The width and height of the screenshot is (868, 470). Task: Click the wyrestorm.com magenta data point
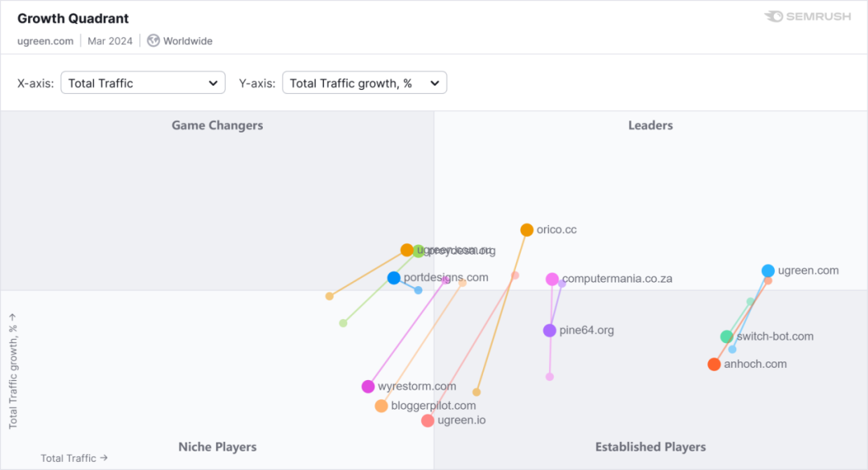click(368, 386)
